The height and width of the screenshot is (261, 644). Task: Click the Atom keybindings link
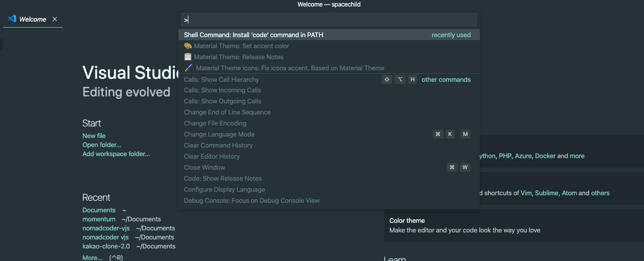point(569,193)
